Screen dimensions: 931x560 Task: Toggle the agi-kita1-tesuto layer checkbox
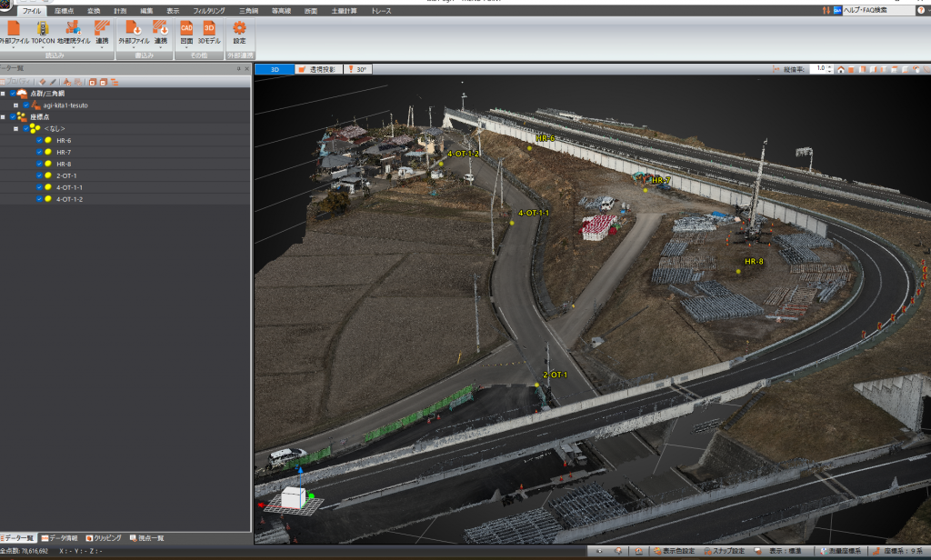pyautogui.click(x=26, y=105)
